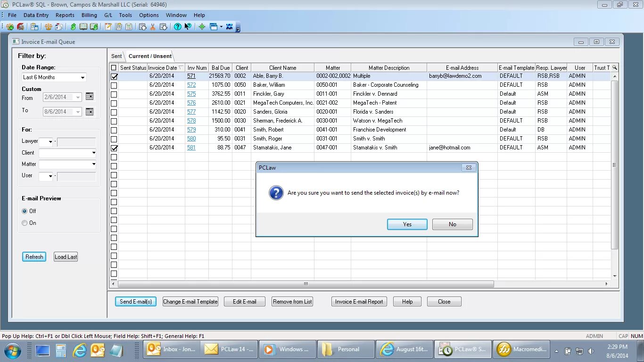Open pinned calculator in Windows taskbar
Screen dimensions: 644x362
click(61, 350)
